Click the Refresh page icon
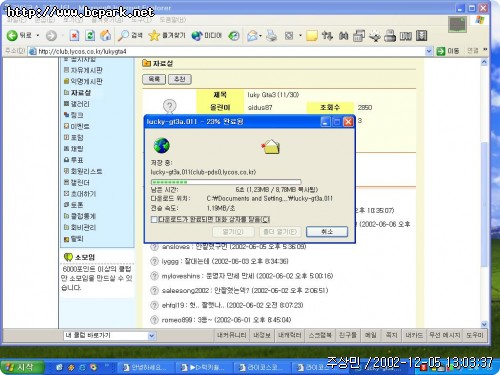The width and height of the screenshot is (500, 375). point(90,35)
